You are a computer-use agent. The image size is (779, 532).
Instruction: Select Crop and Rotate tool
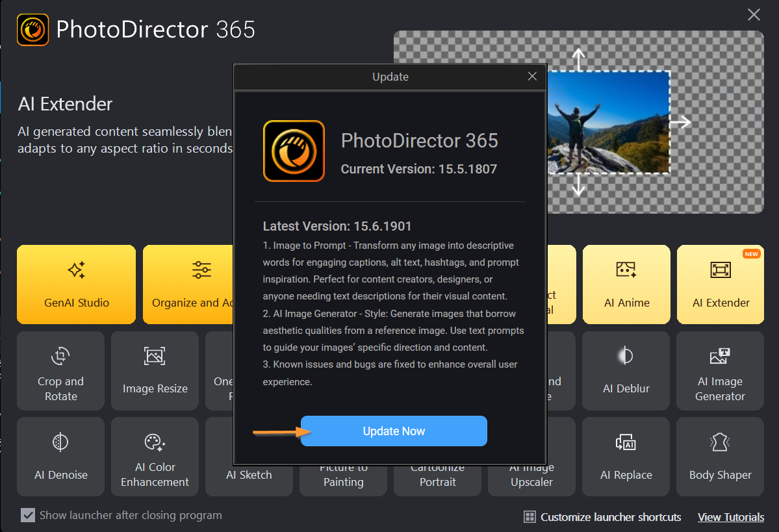pyautogui.click(x=60, y=370)
